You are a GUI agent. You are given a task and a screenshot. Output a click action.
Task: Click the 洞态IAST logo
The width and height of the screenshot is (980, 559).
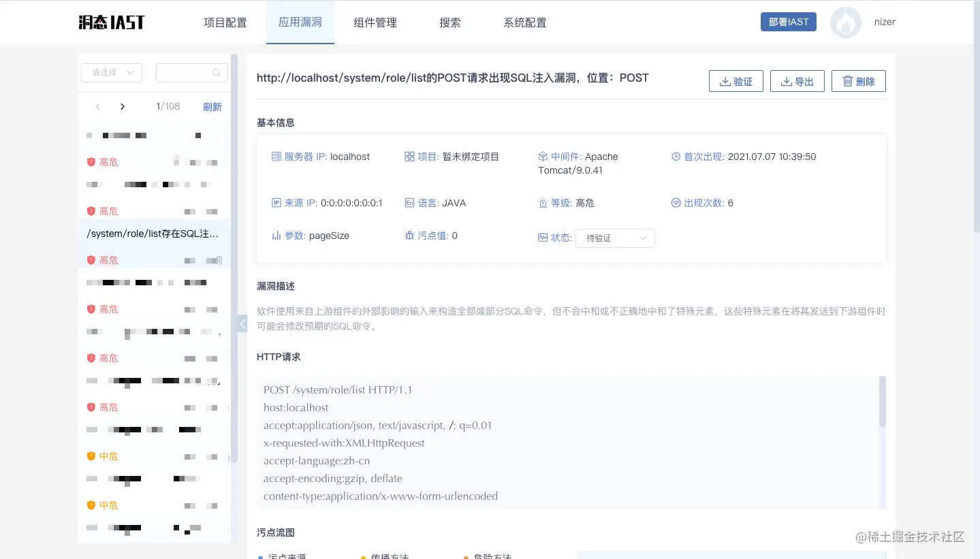111,21
